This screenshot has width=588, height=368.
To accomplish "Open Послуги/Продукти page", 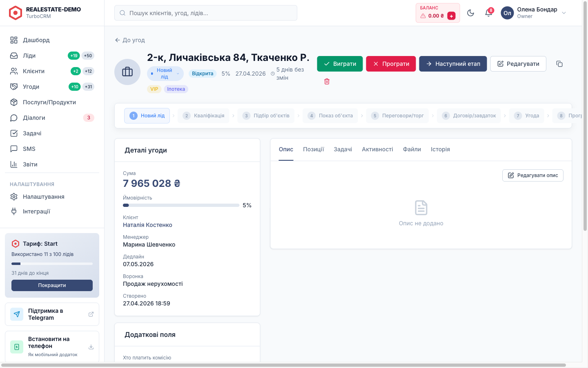I will pyautogui.click(x=52, y=102).
